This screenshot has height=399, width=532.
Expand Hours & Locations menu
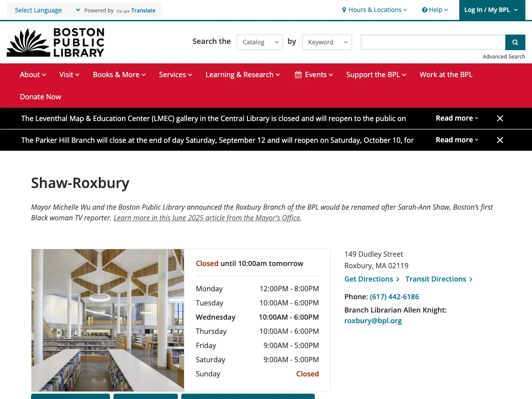tap(375, 10)
